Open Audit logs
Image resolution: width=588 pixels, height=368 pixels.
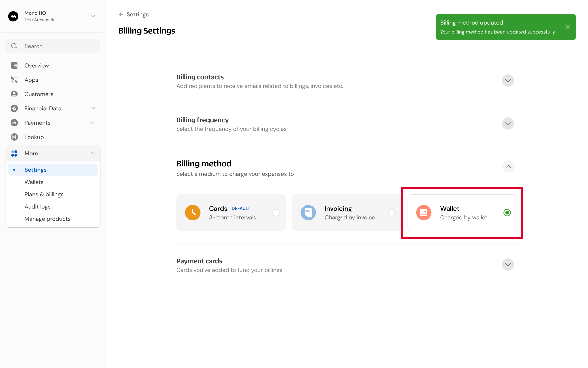[x=38, y=207]
